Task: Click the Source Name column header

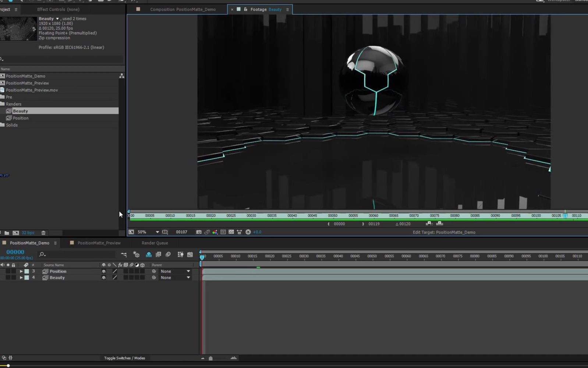Action: tap(54, 265)
